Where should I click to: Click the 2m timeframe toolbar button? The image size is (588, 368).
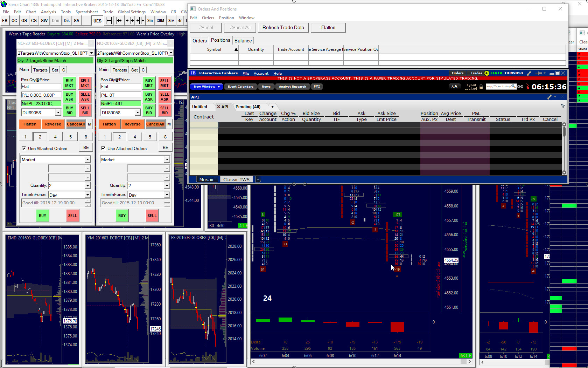[x=150, y=21]
